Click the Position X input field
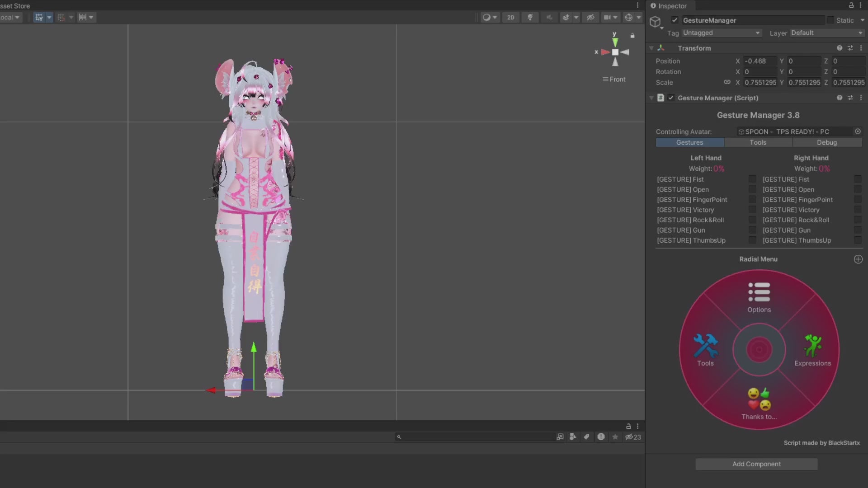The image size is (868, 488). [759, 61]
